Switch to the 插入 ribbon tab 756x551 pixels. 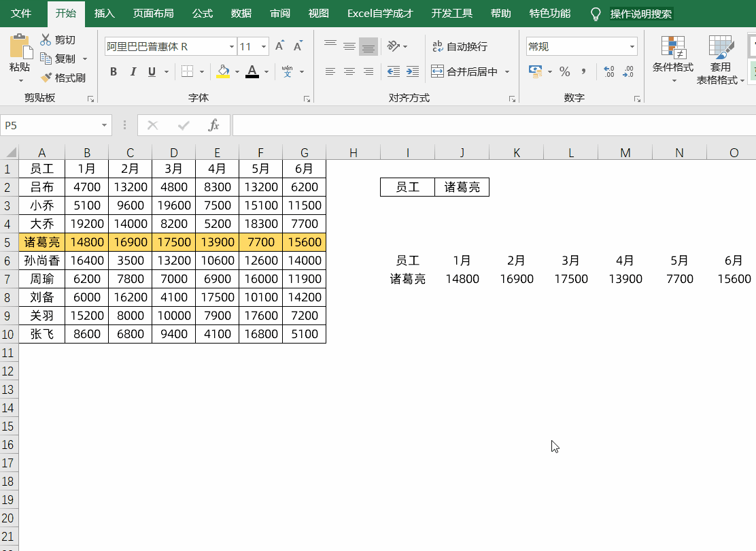[104, 13]
